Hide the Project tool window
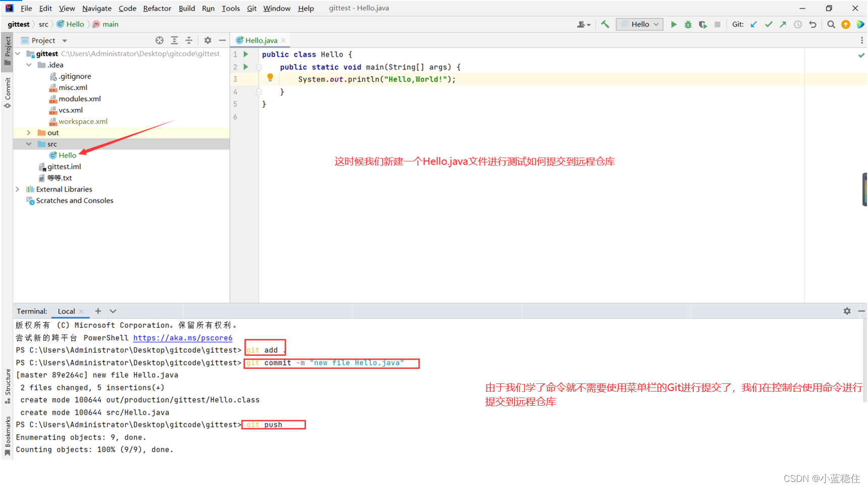868x488 pixels. (x=222, y=40)
